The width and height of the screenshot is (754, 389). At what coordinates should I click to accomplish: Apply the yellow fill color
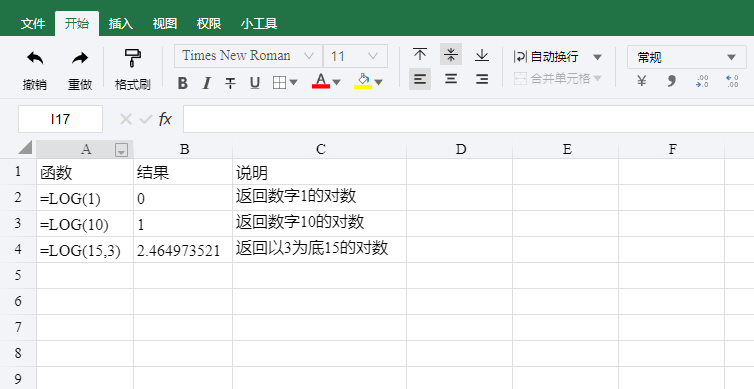point(363,81)
